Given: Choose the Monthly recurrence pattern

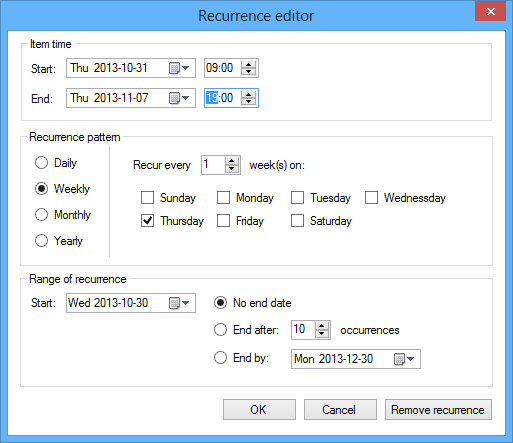Looking at the screenshot, I should [41, 215].
